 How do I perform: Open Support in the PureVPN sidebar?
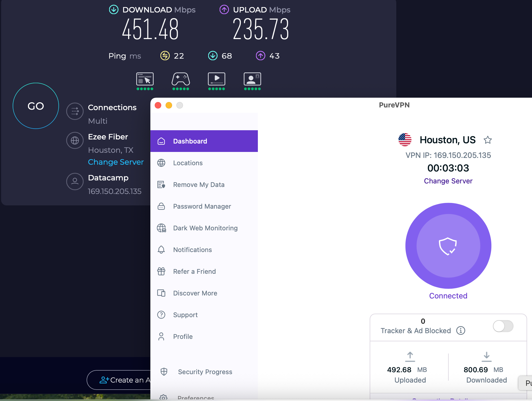click(204, 315)
